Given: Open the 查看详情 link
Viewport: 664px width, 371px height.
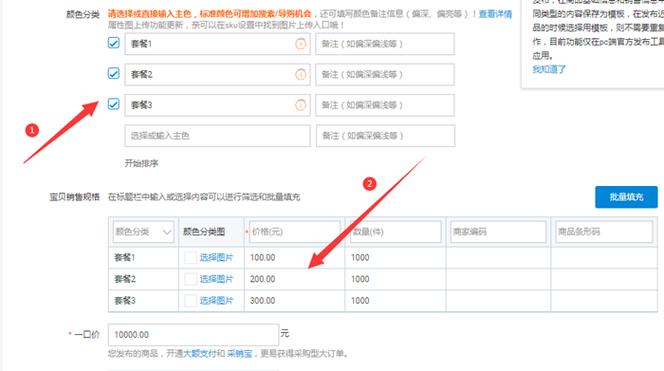Looking at the screenshot, I should click(x=495, y=14).
